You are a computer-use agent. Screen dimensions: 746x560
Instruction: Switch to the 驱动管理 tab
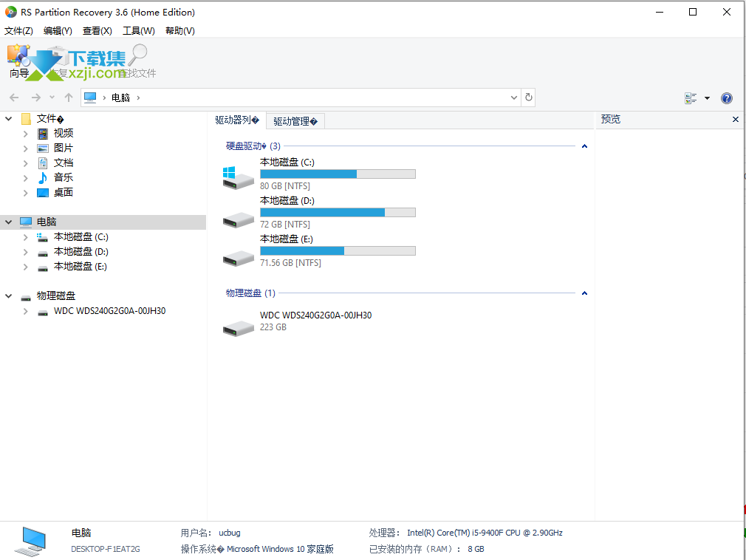[x=295, y=121]
